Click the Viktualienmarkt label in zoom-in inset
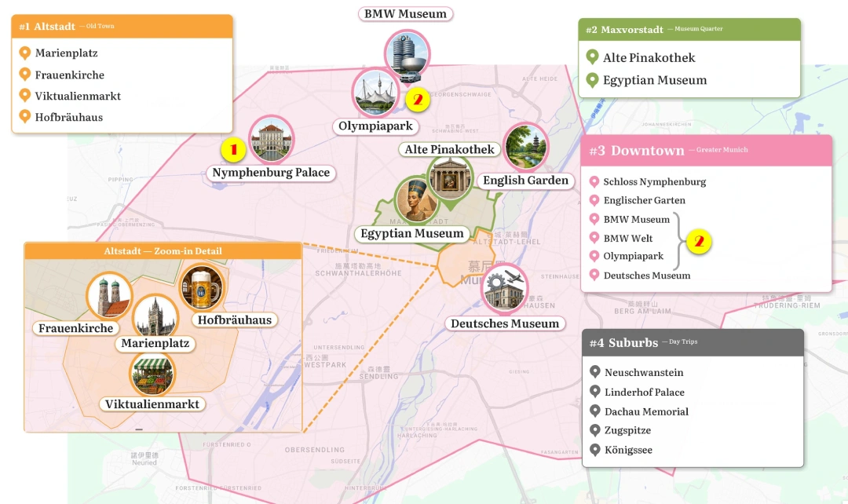This screenshot has width=848, height=504. 152,404
